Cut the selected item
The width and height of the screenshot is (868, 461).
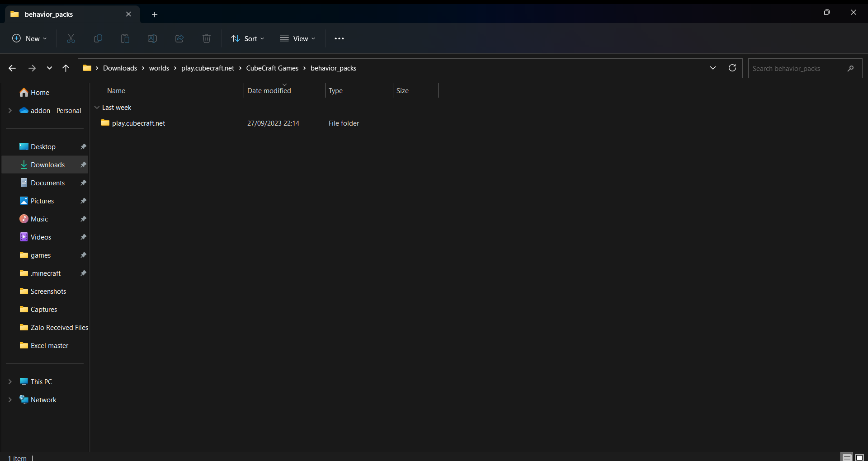(x=71, y=38)
